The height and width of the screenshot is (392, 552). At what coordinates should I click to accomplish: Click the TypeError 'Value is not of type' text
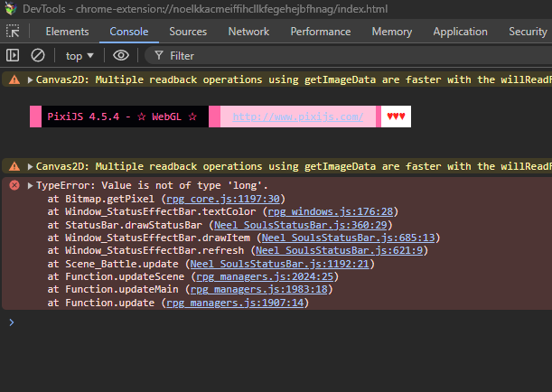[152, 185]
